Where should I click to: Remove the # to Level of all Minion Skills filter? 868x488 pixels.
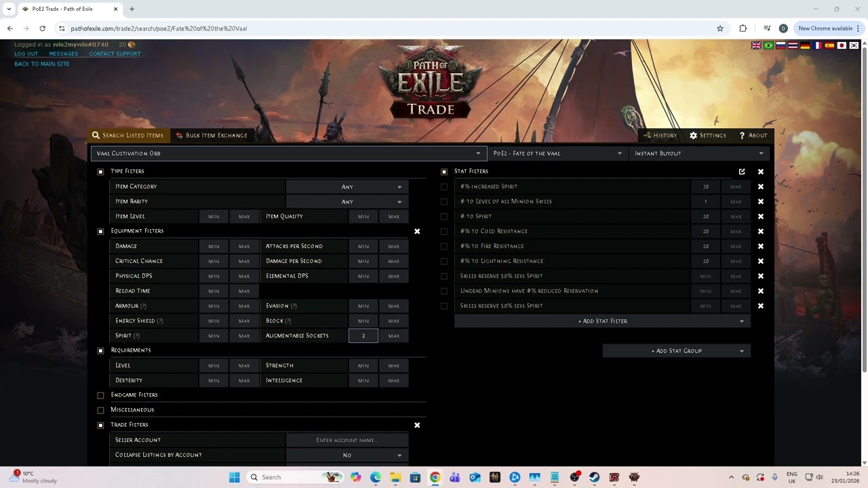pos(760,201)
